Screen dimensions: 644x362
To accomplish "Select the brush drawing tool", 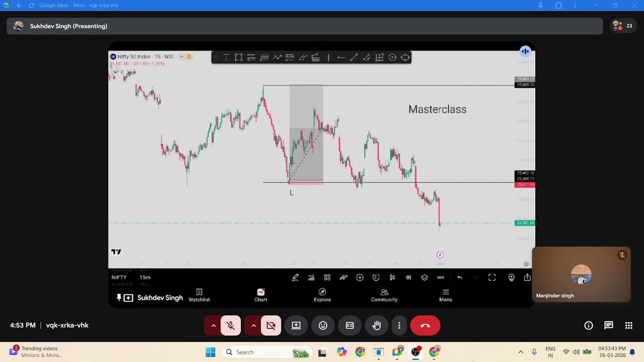I will pos(302,57).
